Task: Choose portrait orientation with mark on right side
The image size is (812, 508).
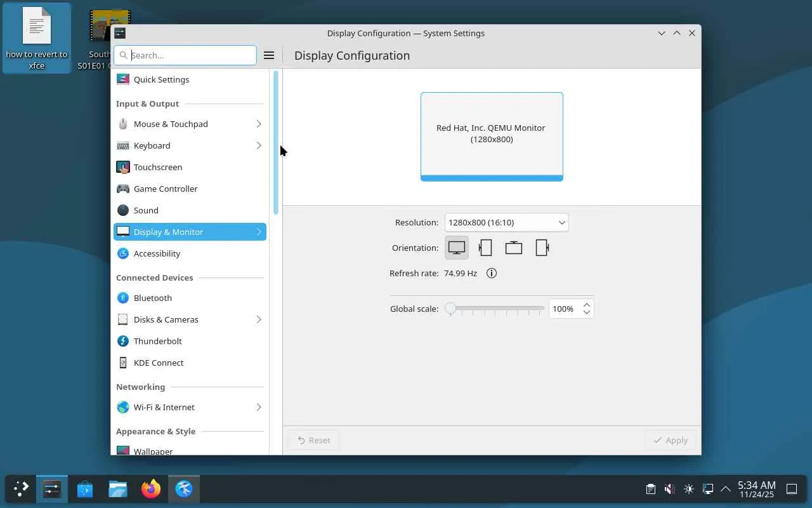Action: pos(542,248)
